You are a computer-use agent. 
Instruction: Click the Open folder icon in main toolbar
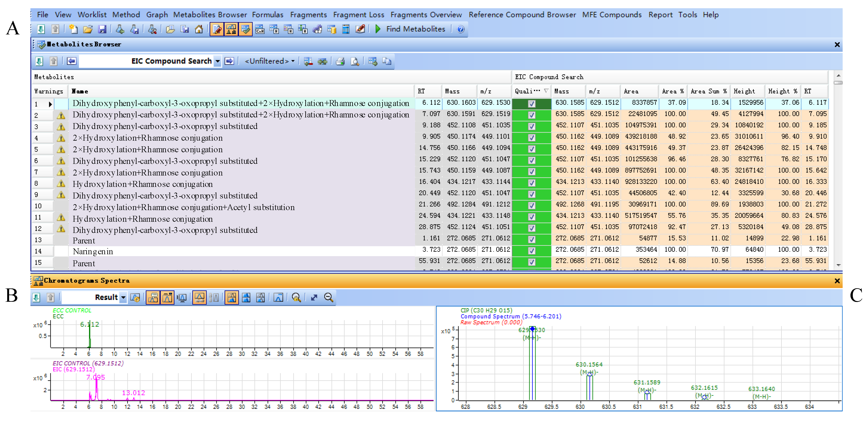(x=88, y=29)
